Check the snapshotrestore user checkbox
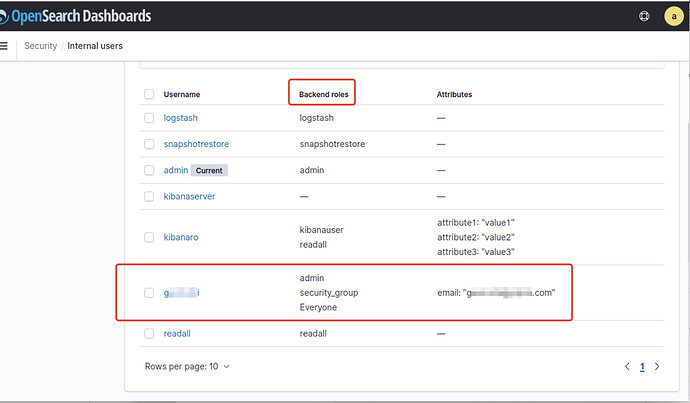 [149, 144]
